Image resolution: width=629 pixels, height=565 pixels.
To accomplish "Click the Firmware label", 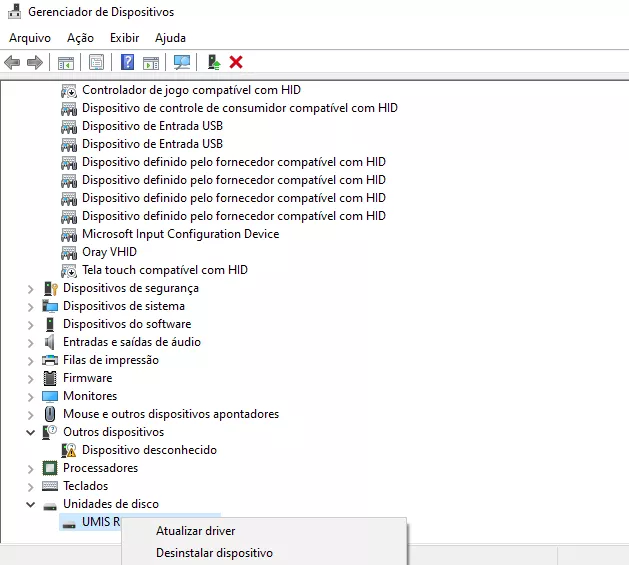I will [87, 378].
